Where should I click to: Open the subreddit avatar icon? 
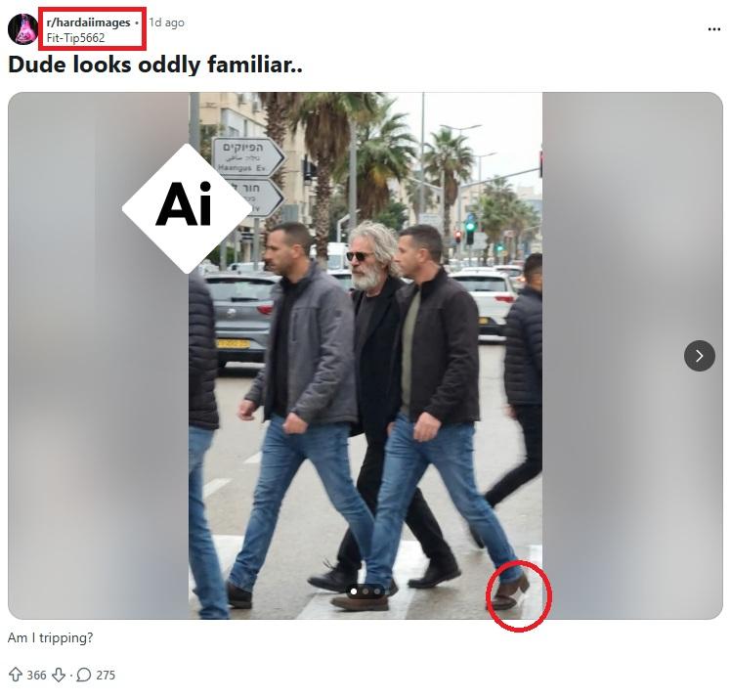coord(22,29)
